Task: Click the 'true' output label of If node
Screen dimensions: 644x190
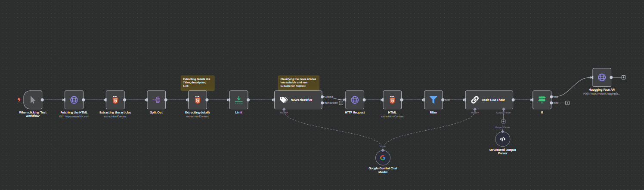Action: click(x=556, y=96)
